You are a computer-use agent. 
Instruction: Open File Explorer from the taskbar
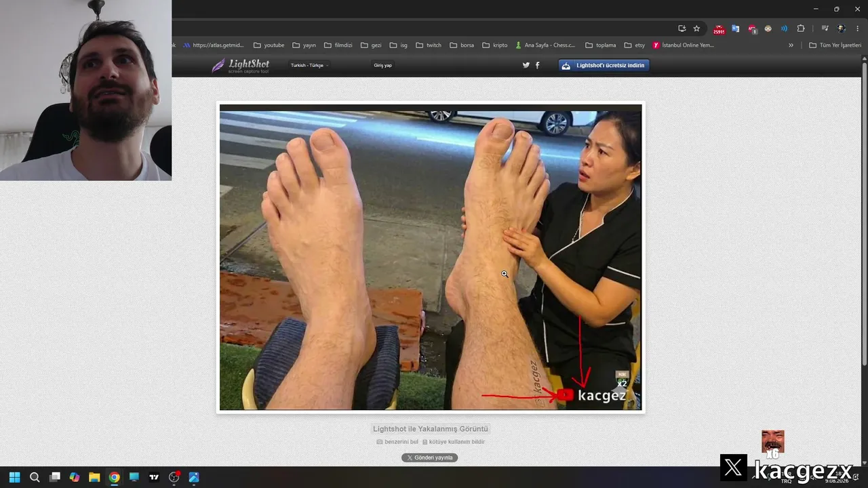click(94, 477)
